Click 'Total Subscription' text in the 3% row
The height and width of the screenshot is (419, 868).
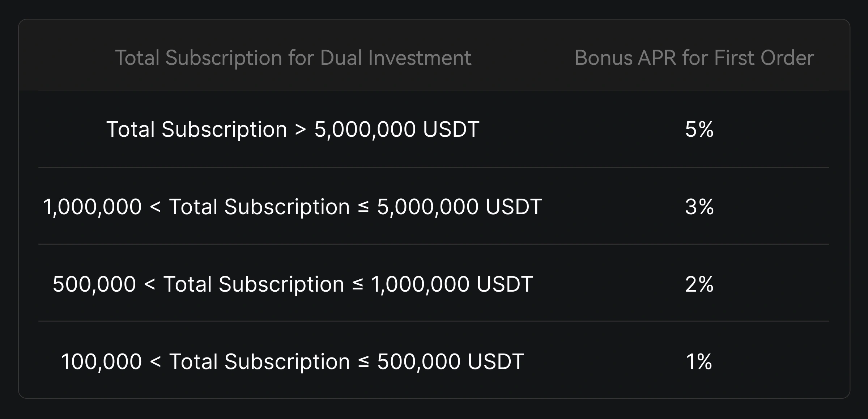tap(259, 207)
